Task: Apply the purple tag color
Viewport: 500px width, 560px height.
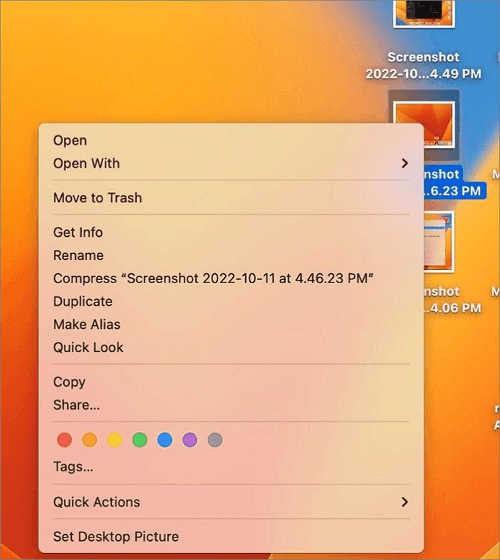Action: pos(190,440)
